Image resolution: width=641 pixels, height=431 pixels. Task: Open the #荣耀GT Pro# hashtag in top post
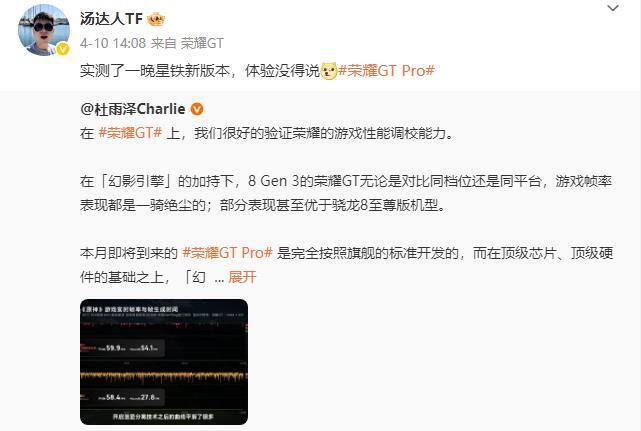[386, 71]
